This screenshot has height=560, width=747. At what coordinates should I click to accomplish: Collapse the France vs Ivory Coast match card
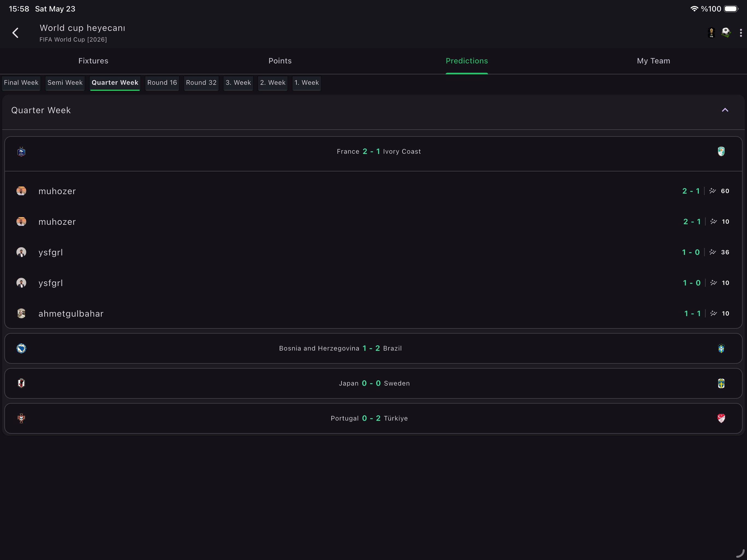point(373,154)
